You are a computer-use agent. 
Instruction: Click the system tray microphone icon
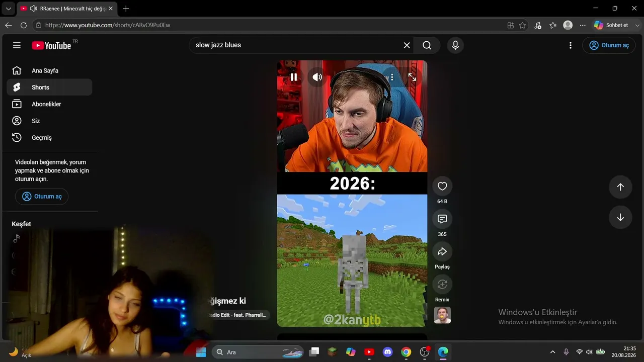click(566, 352)
